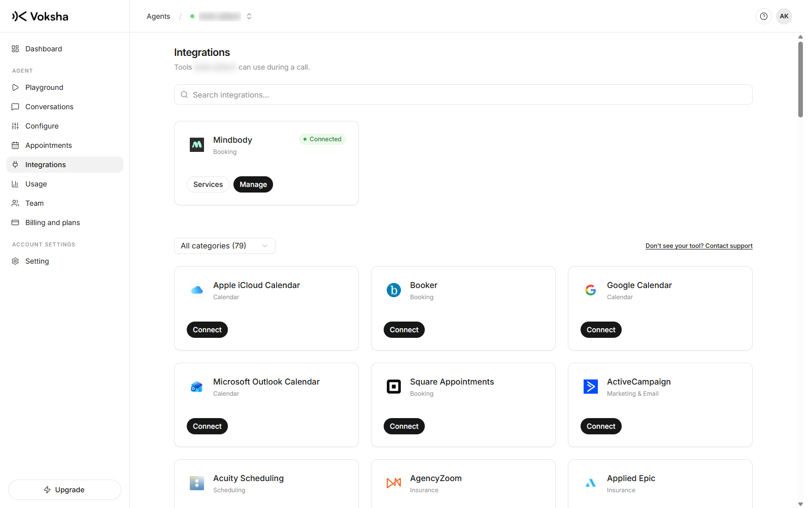The width and height of the screenshot is (812, 508).
Task: Click the scrollbar up arrow
Action: pyautogui.click(x=800, y=37)
